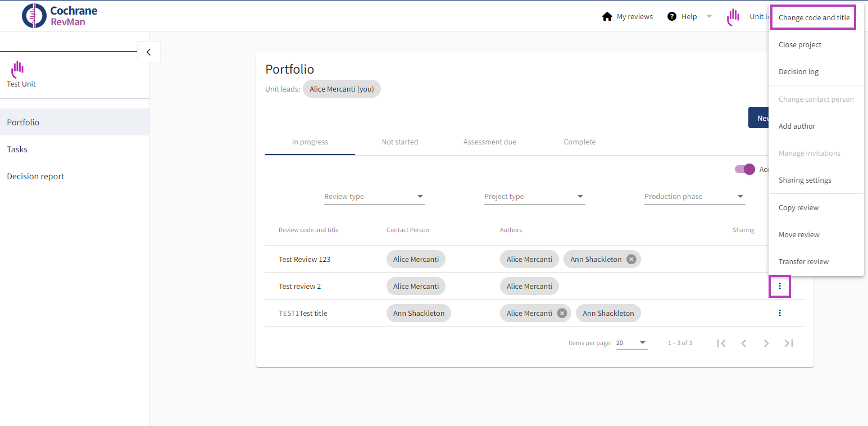
Task: Click the Test Unit hand icon in sidebar
Action: pyautogui.click(x=17, y=69)
